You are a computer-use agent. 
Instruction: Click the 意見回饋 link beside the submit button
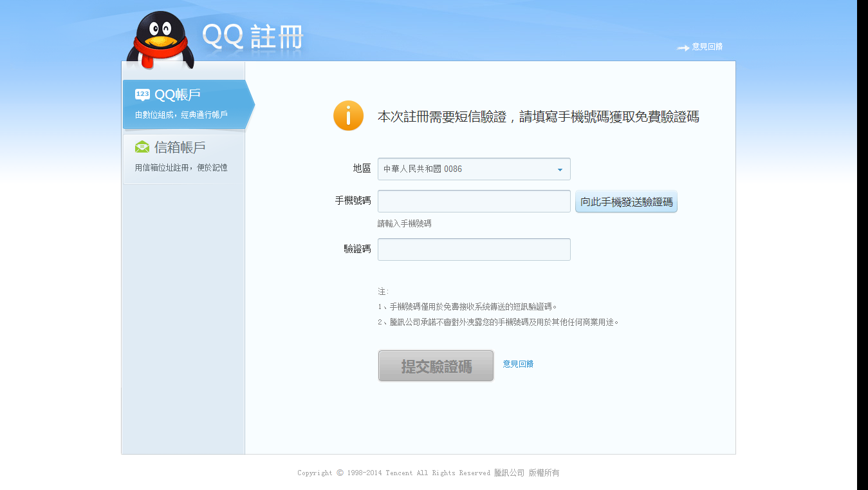[518, 364]
